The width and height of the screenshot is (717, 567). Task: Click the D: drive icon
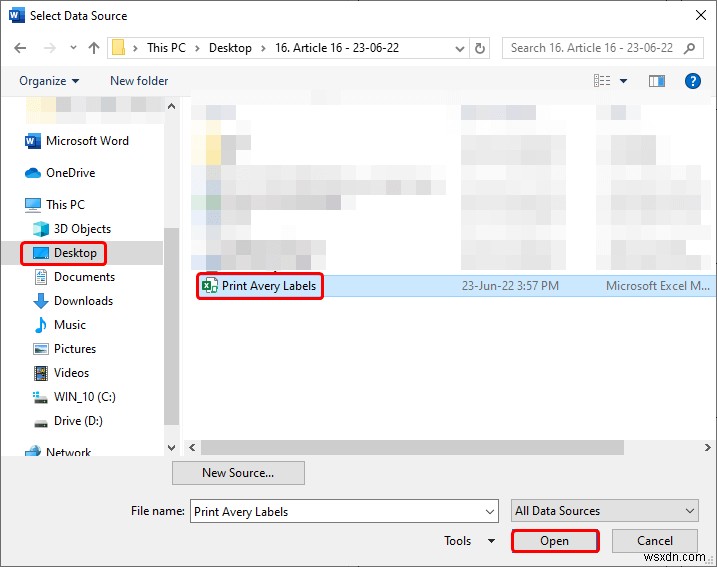(x=41, y=423)
